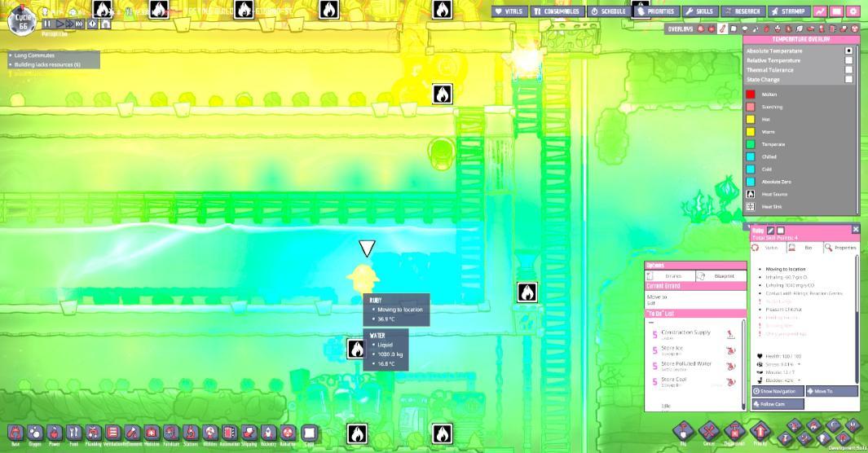Image resolution: width=868 pixels, height=453 pixels.
Task: Close Ruby's details panel
Action: point(855,229)
